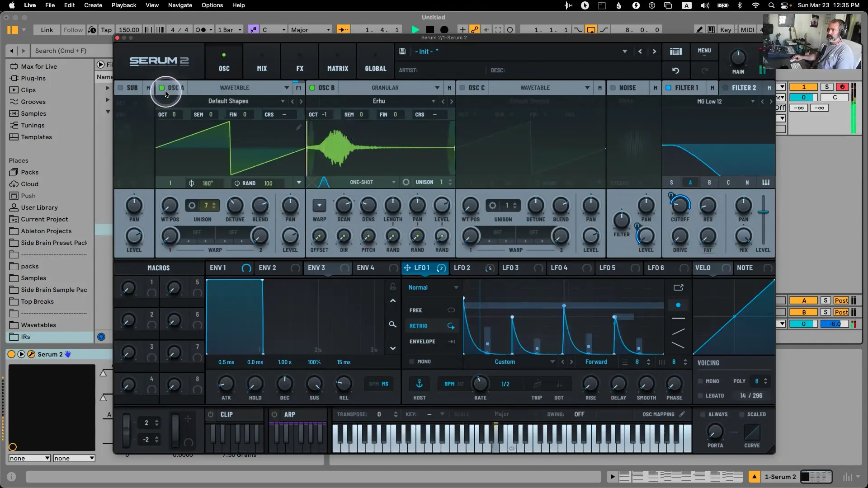The image size is (868, 488).
Task: Click the OSC A WT POS knob
Action: 170,206
